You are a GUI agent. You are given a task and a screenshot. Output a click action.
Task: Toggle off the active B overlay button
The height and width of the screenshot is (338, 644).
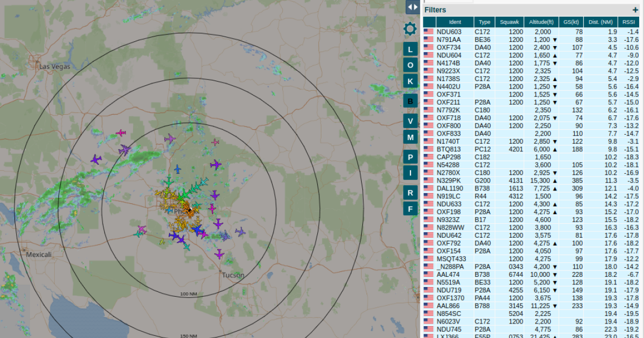(x=410, y=100)
